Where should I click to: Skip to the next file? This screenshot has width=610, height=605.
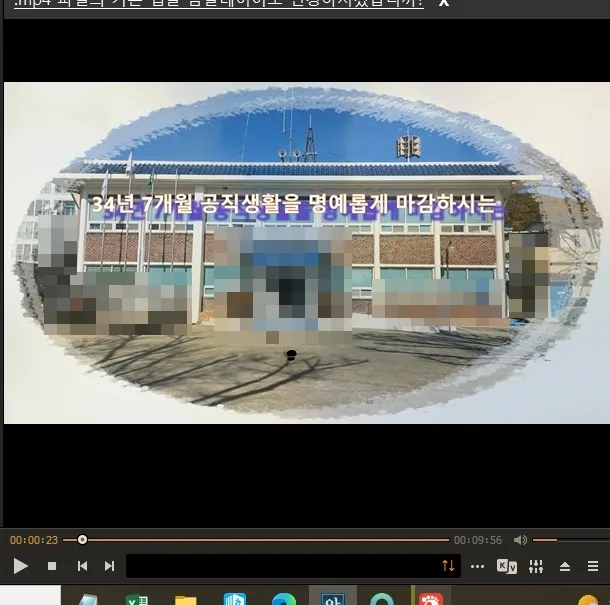tap(109, 566)
